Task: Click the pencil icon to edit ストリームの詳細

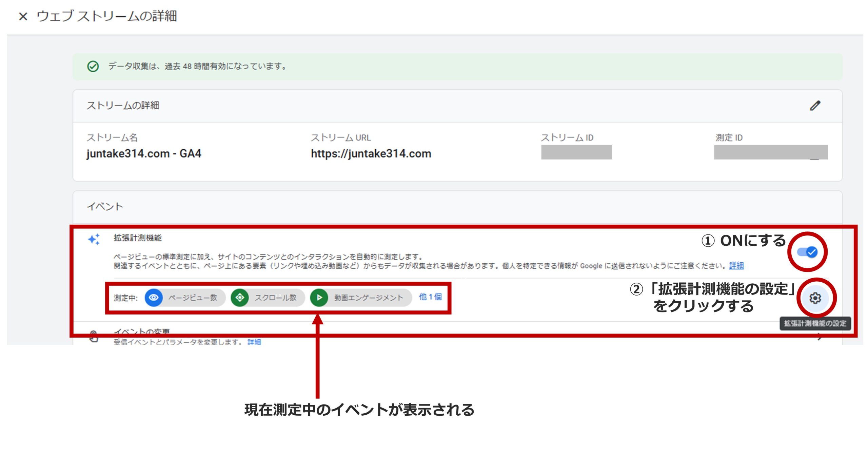Action: 815,106
